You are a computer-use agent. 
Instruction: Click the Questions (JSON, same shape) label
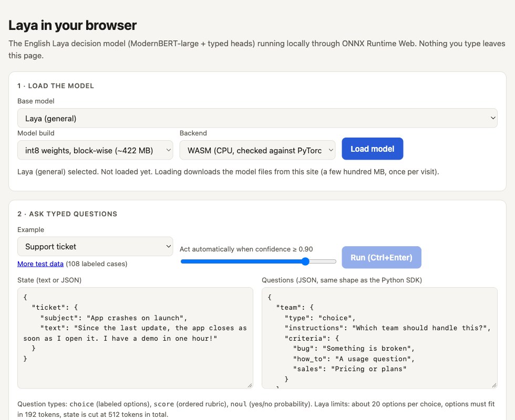pyautogui.click(x=342, y=280)
